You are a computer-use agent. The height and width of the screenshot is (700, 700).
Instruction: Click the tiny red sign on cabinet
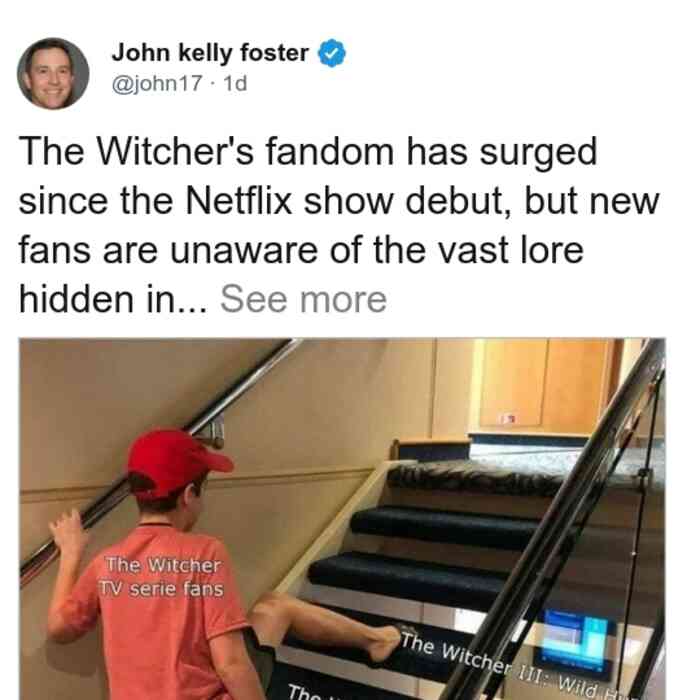508,418
